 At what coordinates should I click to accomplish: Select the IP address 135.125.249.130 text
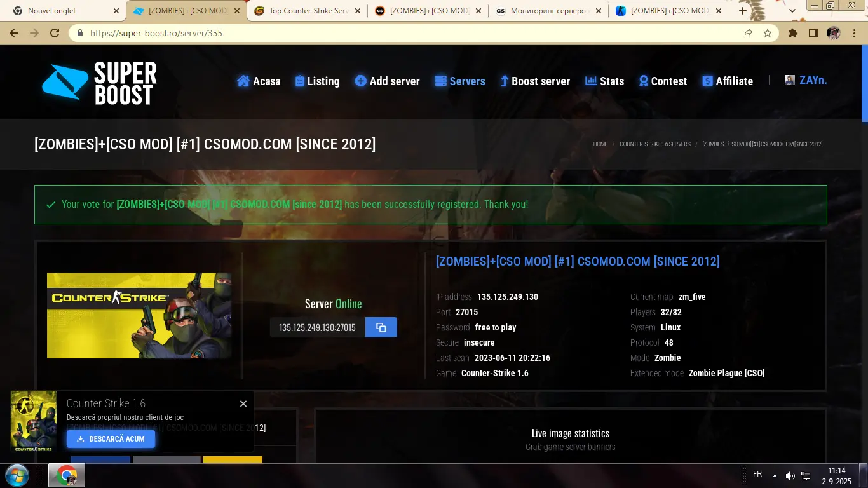(508, 297)
